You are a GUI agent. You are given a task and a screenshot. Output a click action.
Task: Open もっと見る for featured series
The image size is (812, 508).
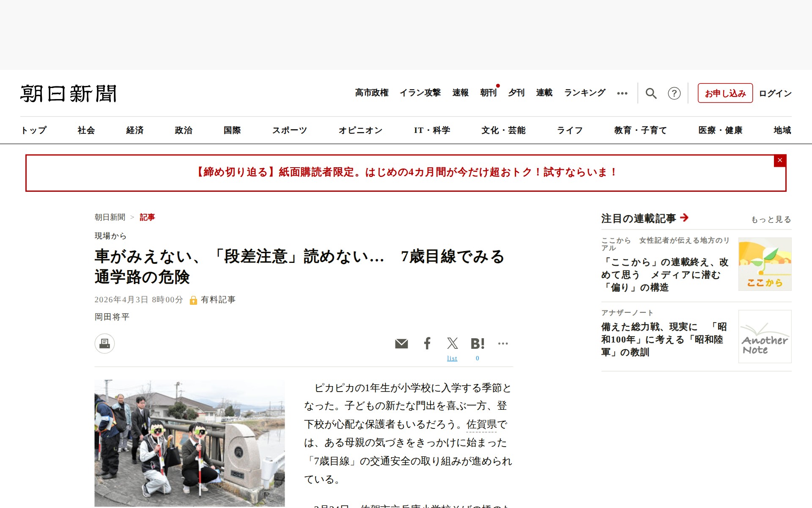coord(771,219)
